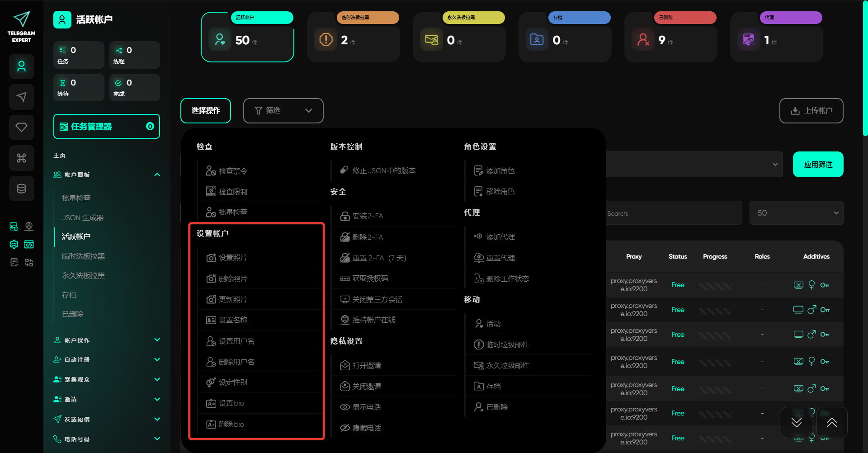Click the paper plane icon in left sidebar
The height and width of the screenshot is (453, 868).
tap(21, 97)
